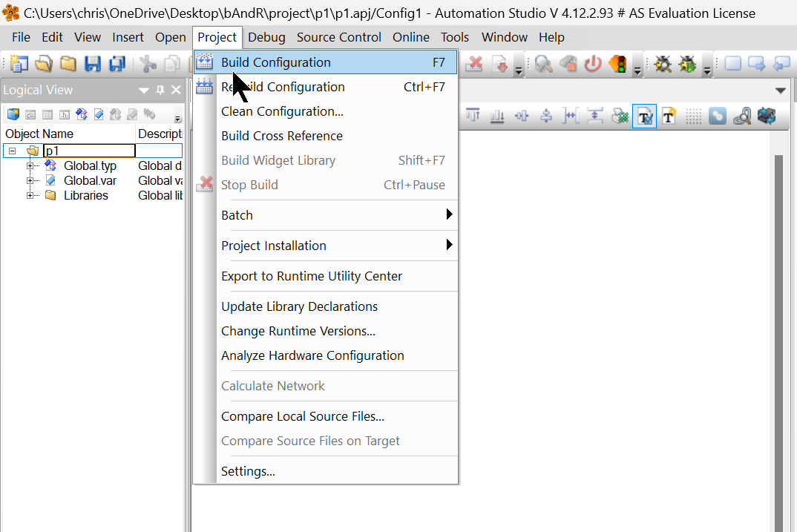Screen dimensions: 797x532
Task: Toggle the highlighted text check T icon
Action: pos(645,116)
